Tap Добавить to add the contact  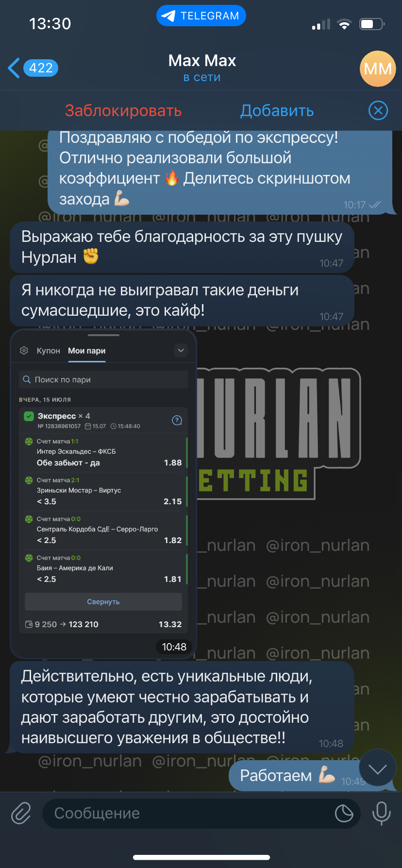(277, 111)
